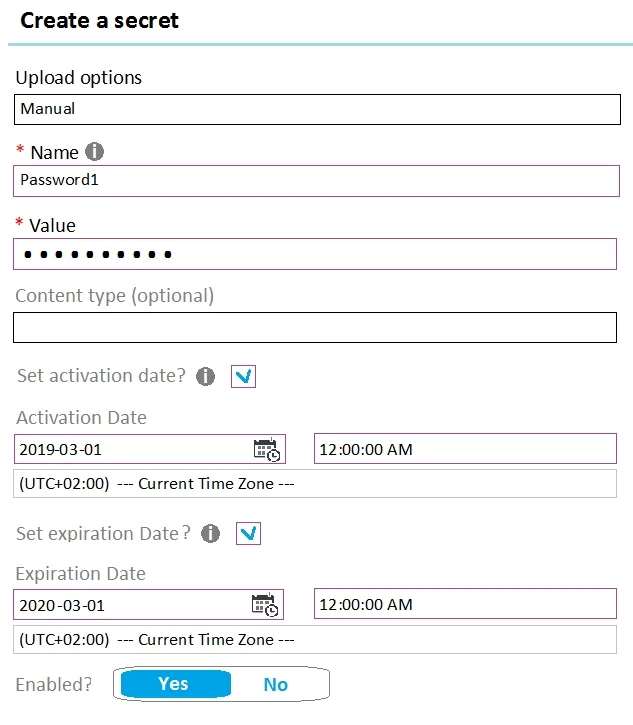Click the activation date field 2019-03-01

pos(150,449)
